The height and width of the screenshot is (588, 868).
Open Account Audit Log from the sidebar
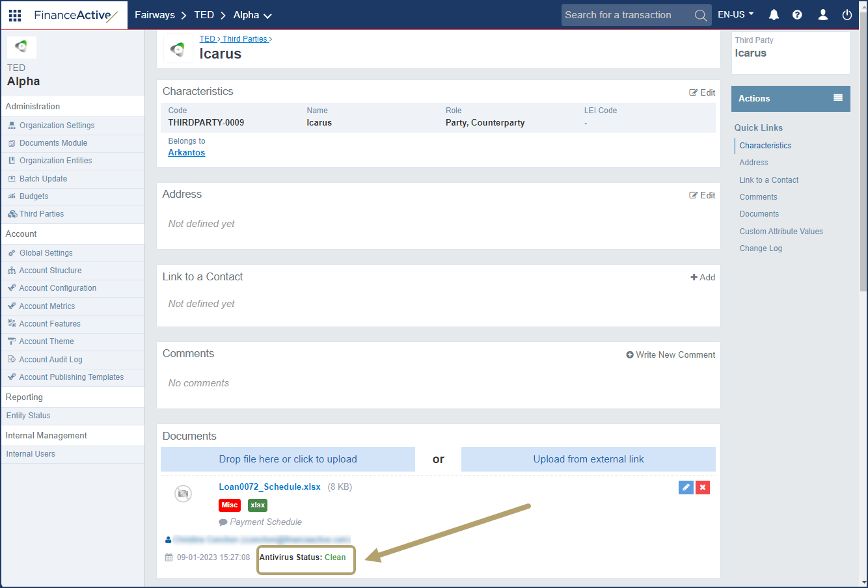point(50,359)
